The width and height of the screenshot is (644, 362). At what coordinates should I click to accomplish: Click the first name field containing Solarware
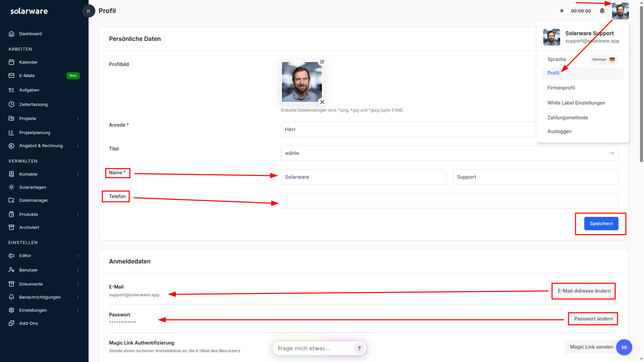click(x=363, y=177)
